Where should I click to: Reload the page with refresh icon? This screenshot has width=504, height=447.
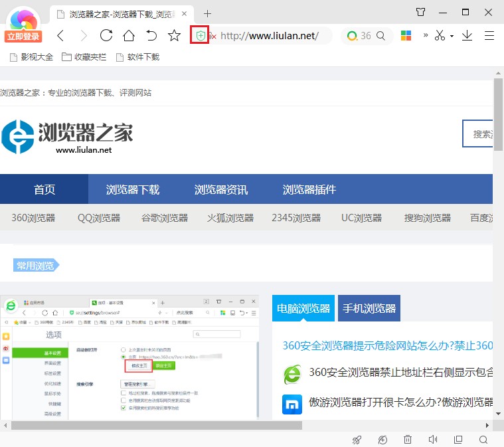106,35
